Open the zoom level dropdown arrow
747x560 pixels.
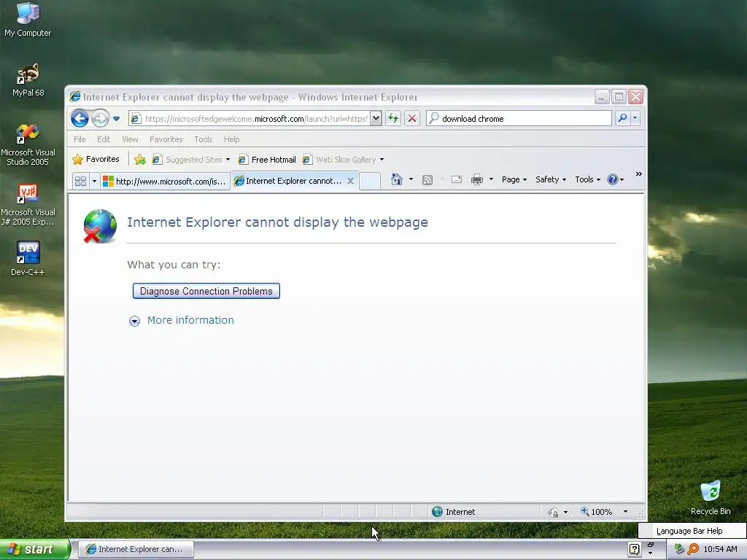click(625, 512)
